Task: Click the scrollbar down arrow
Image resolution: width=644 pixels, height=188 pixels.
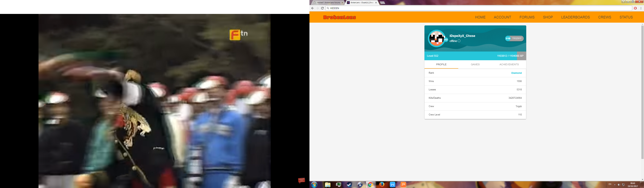Action: point(642,179)
